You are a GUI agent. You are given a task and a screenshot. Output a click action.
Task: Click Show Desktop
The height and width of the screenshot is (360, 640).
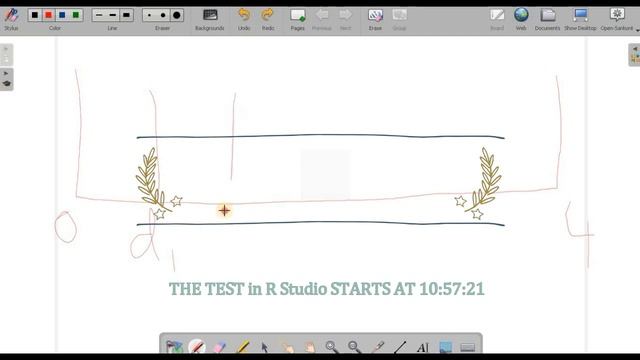tap(580, 19)
